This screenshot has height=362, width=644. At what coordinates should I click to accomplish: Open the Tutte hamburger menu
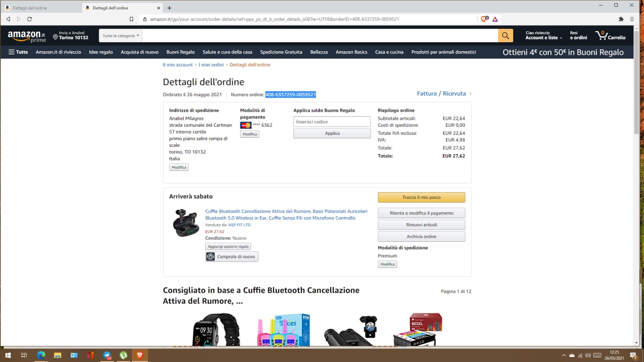(18, 52)
